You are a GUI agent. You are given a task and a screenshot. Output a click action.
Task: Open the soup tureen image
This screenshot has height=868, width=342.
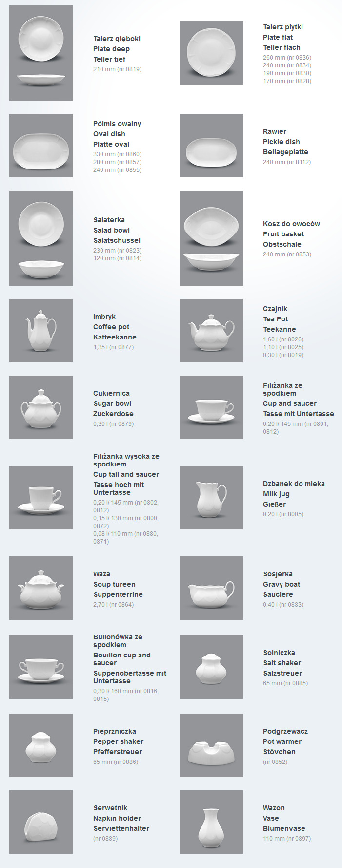point(41,588)
